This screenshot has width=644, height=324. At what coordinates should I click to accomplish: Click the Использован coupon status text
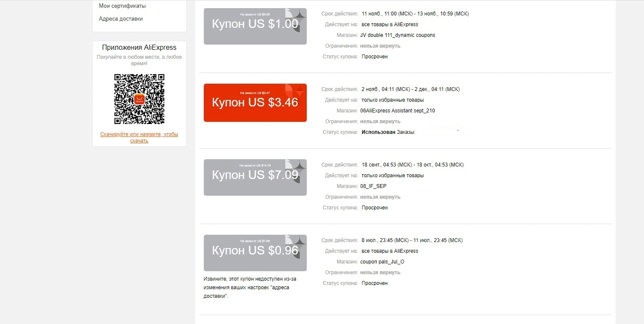pyautogui.click(x=378, y=132)
